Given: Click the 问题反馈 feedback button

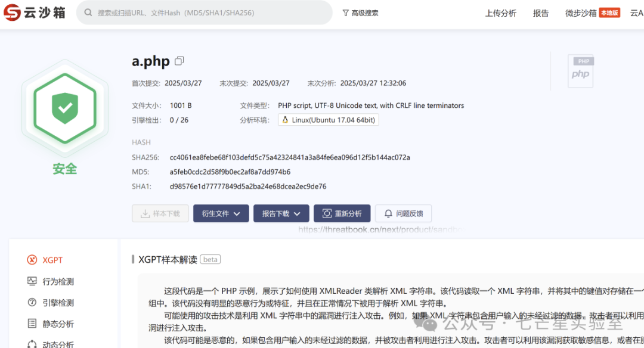Looking at the screenshot, I should coord(403,213).
